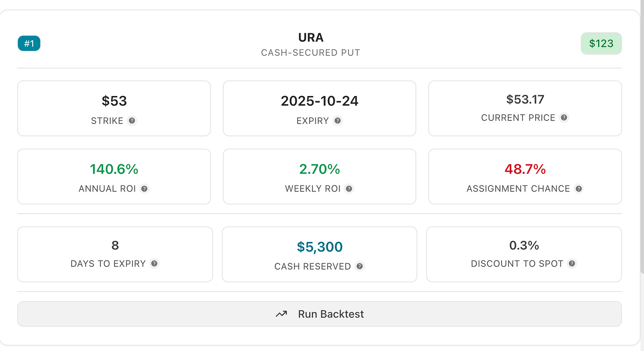Click the WEEKLY ROI question mark icon
The height and width of the screenshot is (351, 644).
349,189
